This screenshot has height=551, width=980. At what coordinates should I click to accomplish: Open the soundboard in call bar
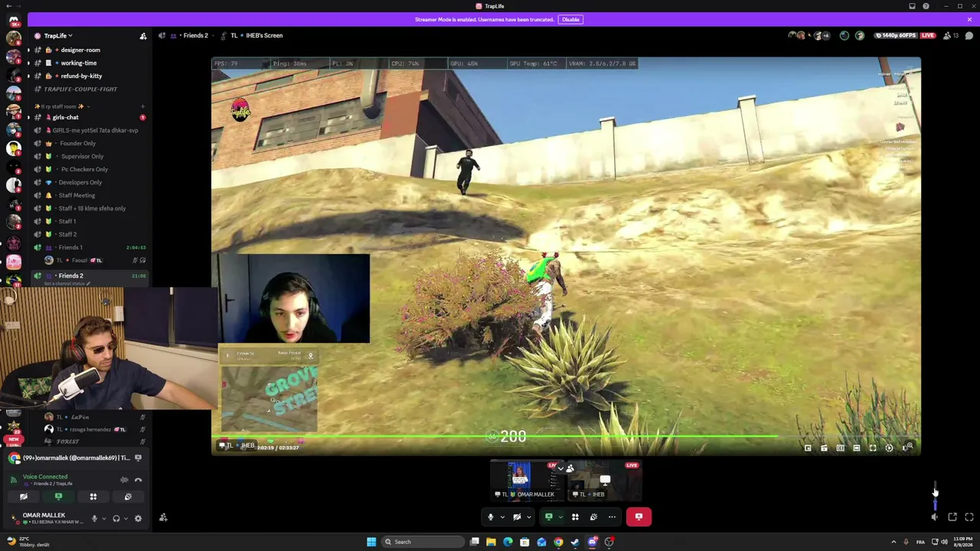click(x=593, y=517)
